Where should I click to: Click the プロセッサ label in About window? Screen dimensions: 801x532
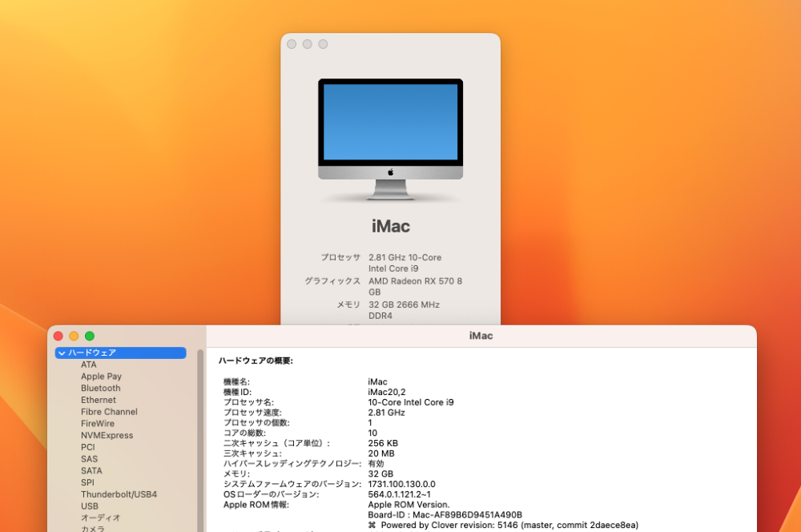click(x=340, y=257)
